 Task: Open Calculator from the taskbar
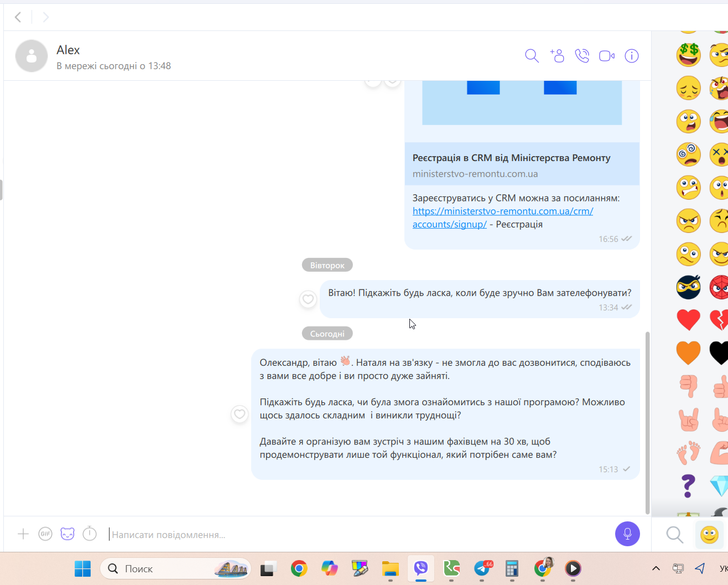coord(512,568)
